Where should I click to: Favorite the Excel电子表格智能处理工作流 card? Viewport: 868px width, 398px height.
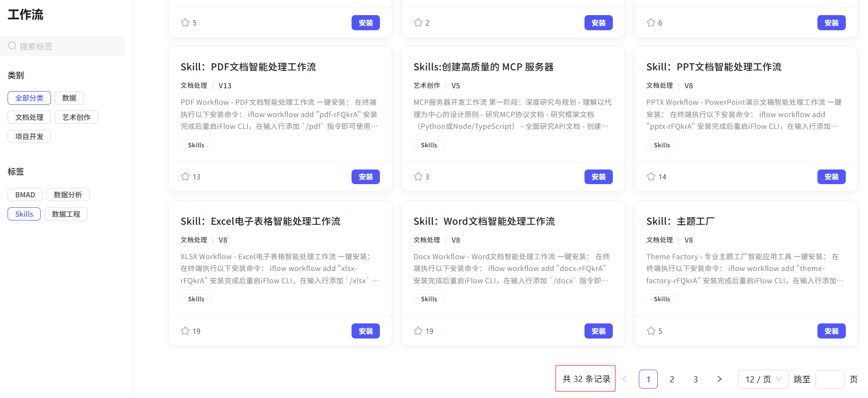[185, 331]
